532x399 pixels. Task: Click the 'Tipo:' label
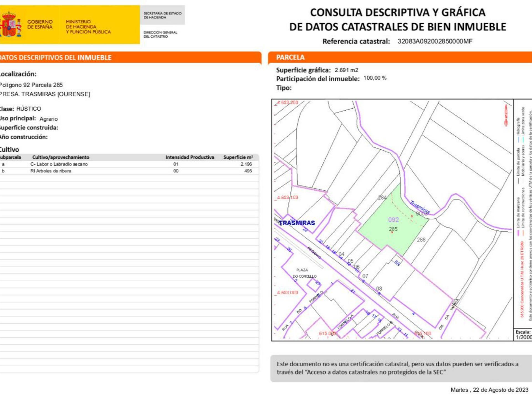[x=284, y=88]
